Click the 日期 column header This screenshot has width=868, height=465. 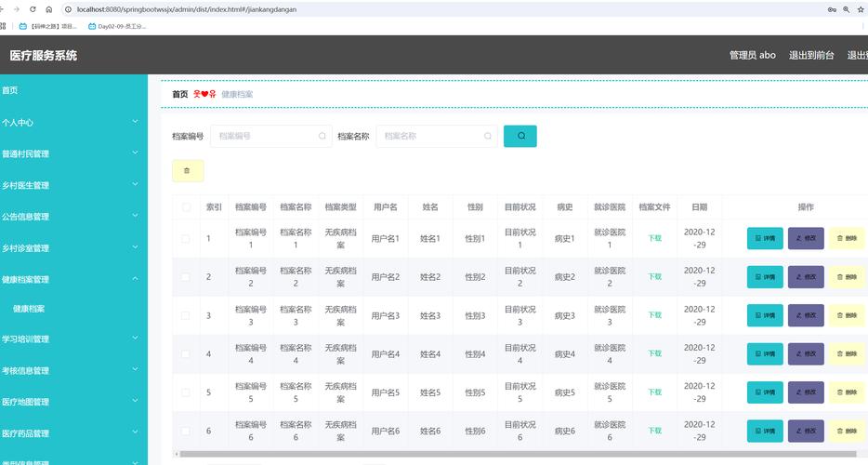click(699, 207)
